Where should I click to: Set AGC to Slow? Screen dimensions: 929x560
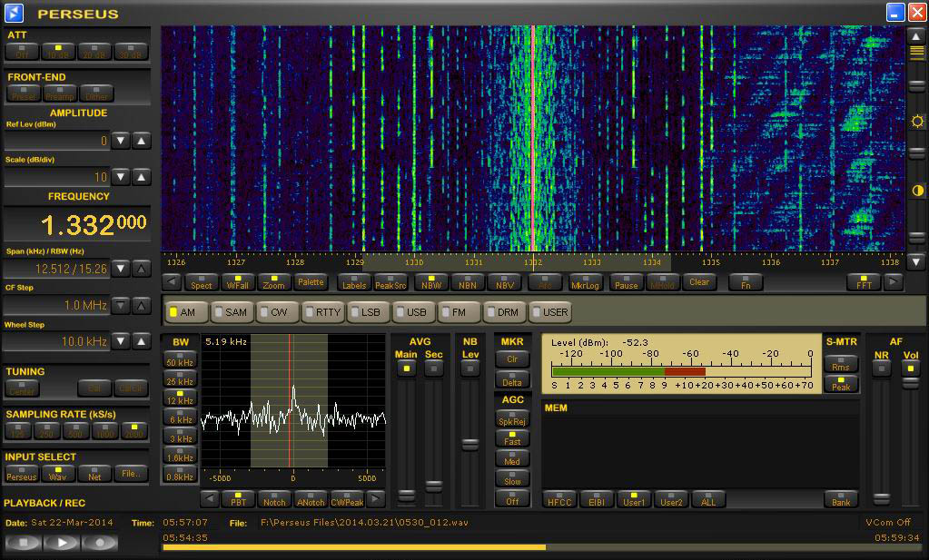tap(512, 478)
